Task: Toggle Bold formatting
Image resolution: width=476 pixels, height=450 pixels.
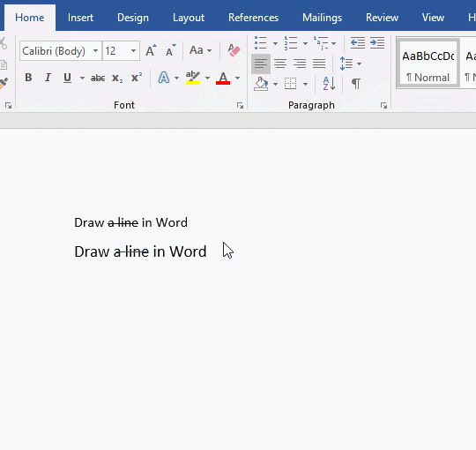Action: point(28,78)
